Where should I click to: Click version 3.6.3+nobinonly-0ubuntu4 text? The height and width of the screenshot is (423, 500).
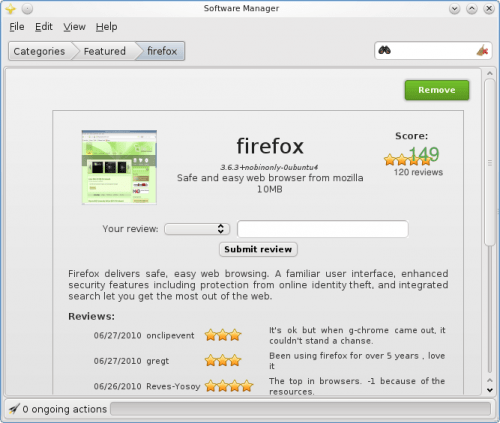point(269,167)
